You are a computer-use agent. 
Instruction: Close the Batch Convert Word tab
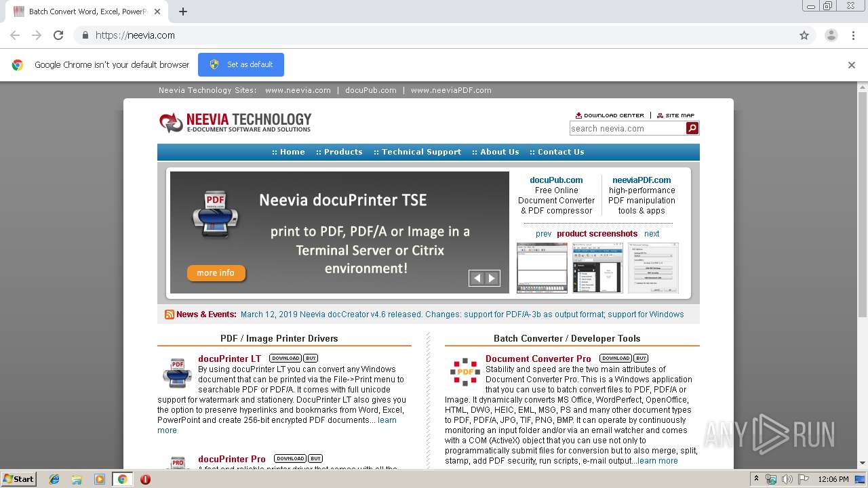(x=157, y=12)
